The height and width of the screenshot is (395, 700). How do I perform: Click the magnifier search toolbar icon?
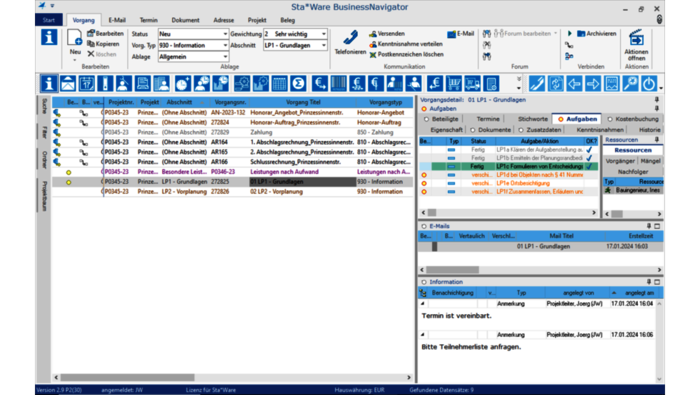(x=630, y=83)
